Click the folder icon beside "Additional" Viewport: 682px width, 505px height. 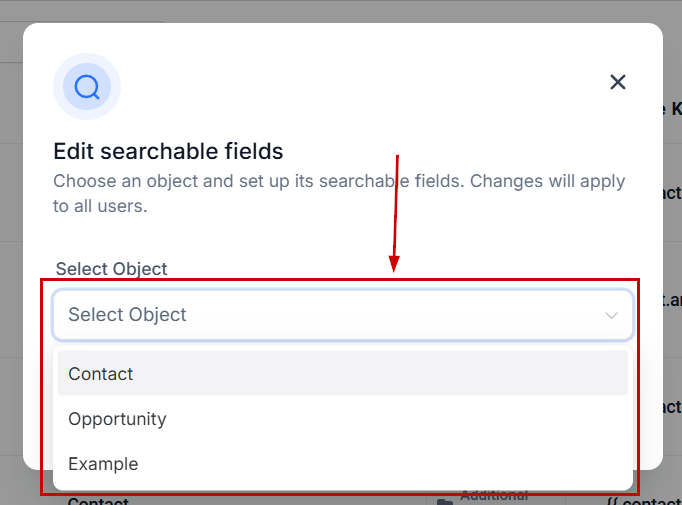pyautogui.click(x=444, y=500)
